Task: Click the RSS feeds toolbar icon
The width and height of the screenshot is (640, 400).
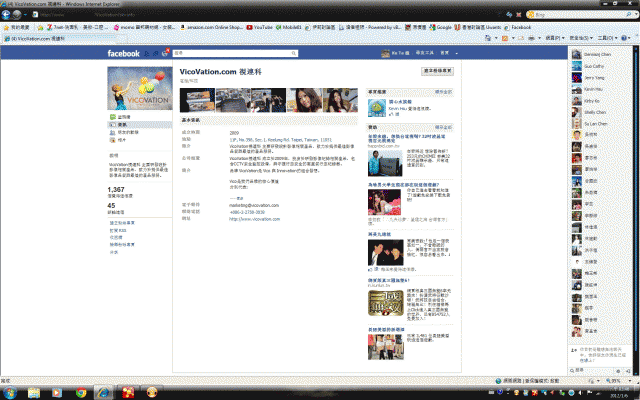Action: tap(505, 38)
